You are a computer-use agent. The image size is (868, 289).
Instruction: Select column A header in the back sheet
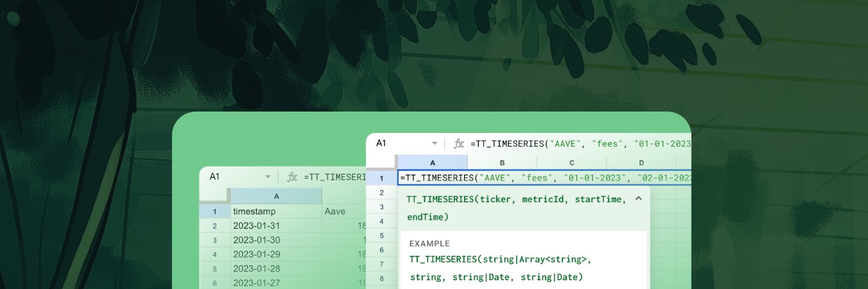(276, 196)
